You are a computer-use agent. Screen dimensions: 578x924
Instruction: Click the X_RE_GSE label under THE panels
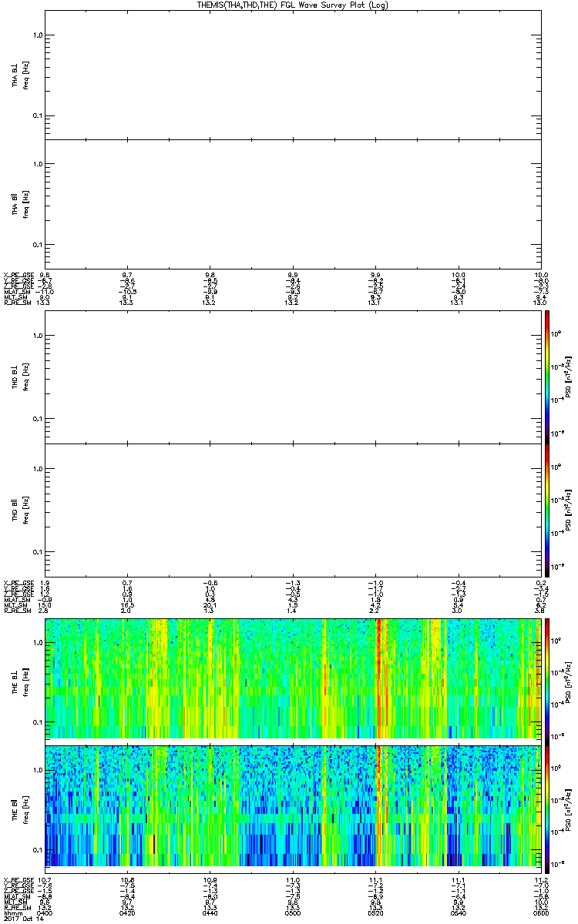pyautogui.click(x=18, y=879)
